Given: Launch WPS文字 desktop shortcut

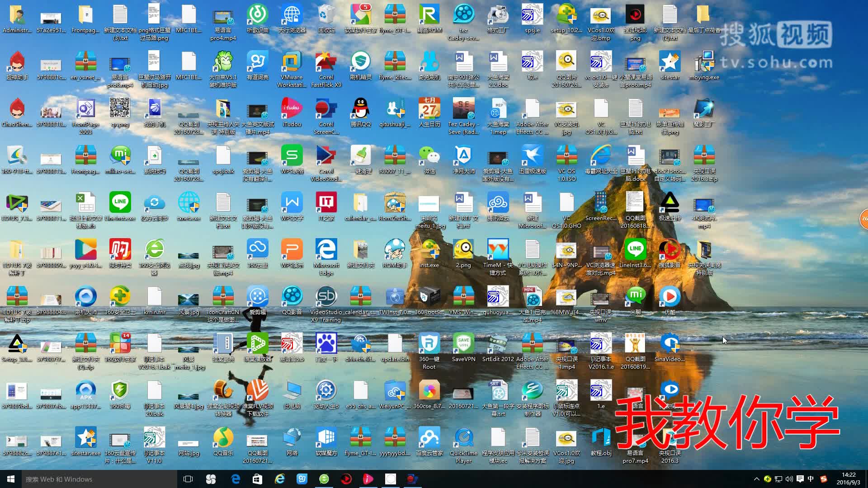Looking at the screenshot, I should [292, 206].
